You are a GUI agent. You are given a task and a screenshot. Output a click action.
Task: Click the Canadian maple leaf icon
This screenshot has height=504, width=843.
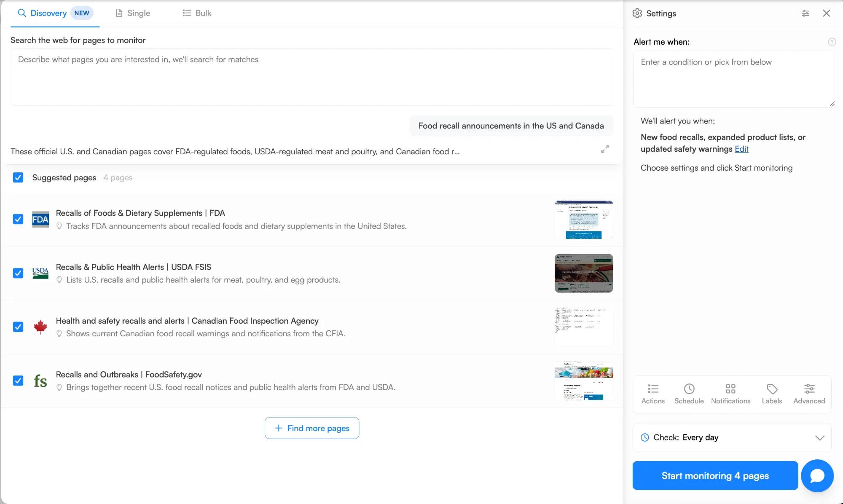40,327
